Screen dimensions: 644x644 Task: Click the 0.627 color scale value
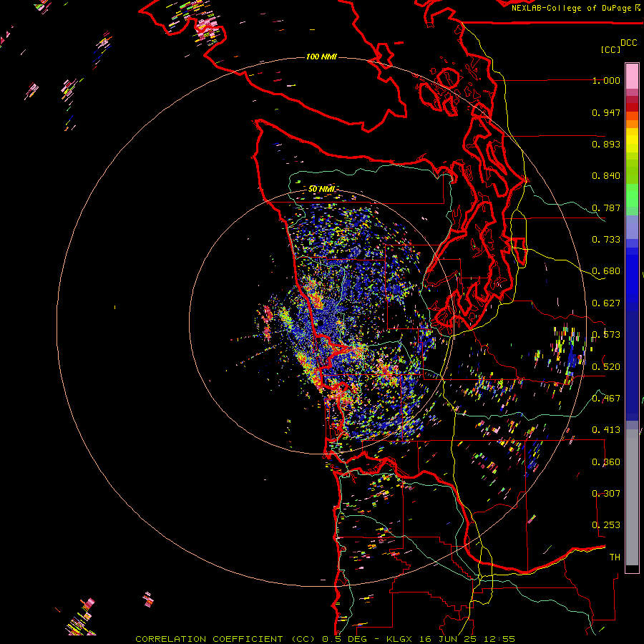pyautogui.click(x=606, y=303)
